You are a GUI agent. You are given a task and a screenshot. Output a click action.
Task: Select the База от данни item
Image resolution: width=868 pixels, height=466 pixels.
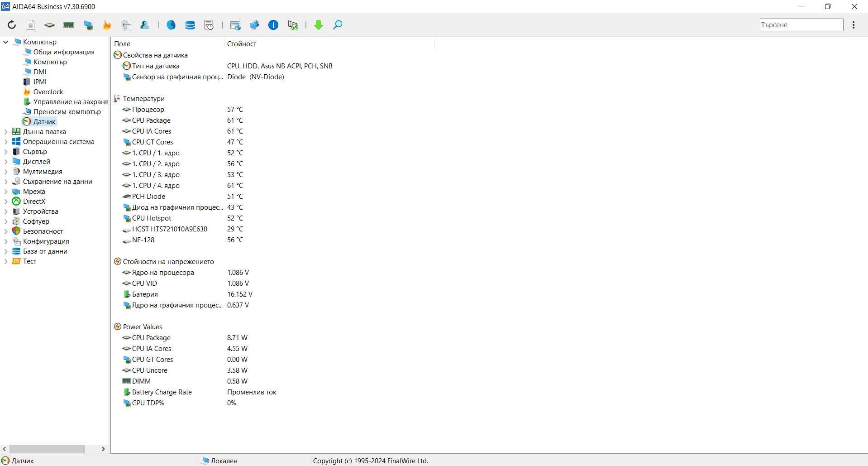(45, 251)
